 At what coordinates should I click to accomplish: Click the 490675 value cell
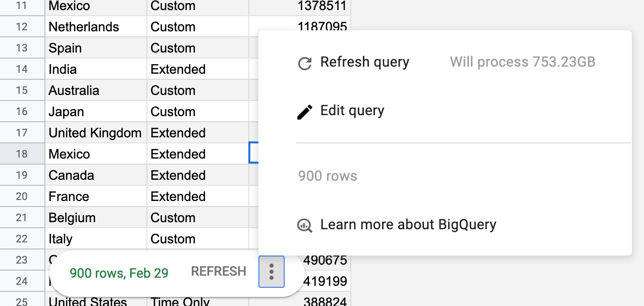[x=326, y=260]
